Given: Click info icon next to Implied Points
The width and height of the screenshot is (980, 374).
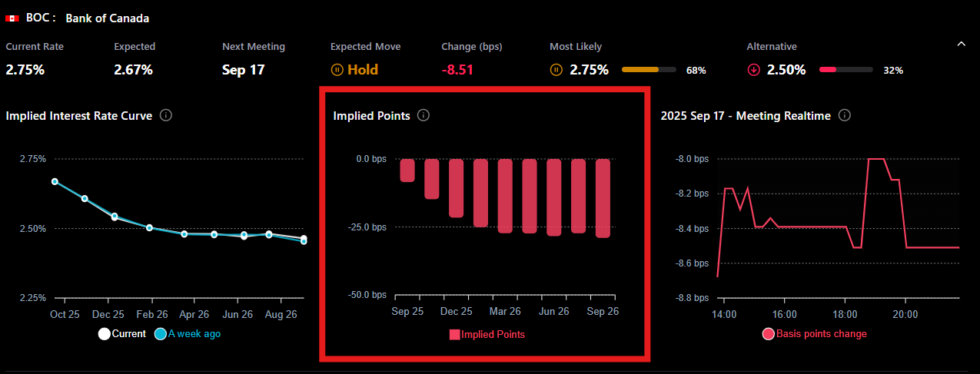Looking at the screenshot, I should 423,115.
